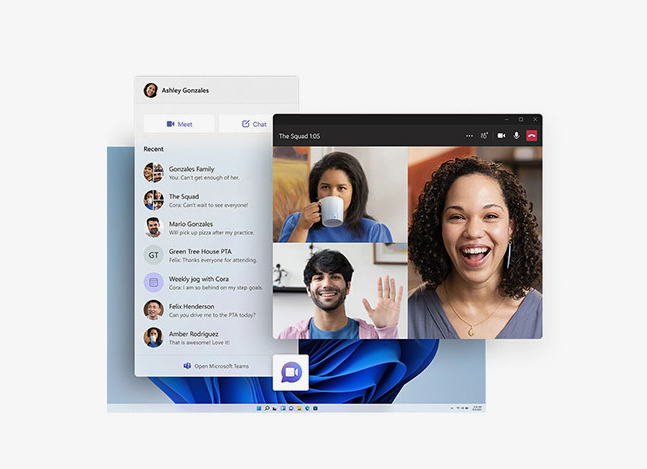This screenshot has width=647, height=469.
Task: Open Widgets from the taskbar
Action: pos(283,408)
